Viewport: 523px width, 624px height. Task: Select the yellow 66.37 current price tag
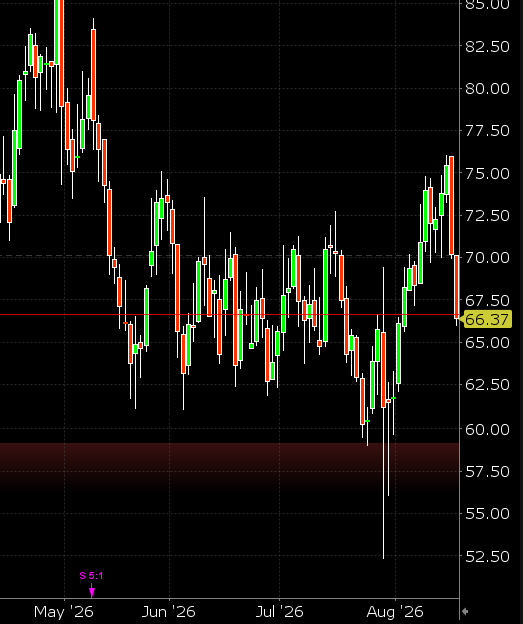[x=487, y=319]
